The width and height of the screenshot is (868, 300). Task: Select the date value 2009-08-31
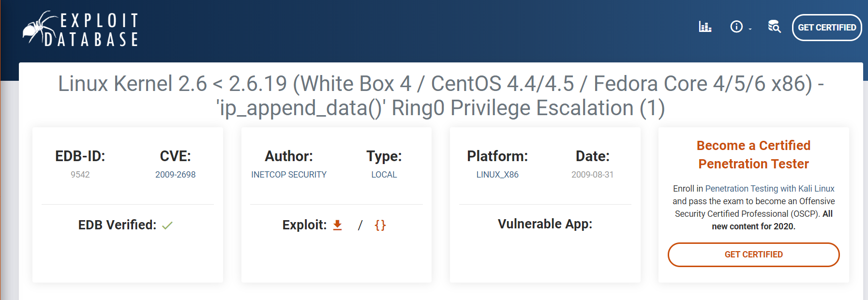[x=592, y=175]
